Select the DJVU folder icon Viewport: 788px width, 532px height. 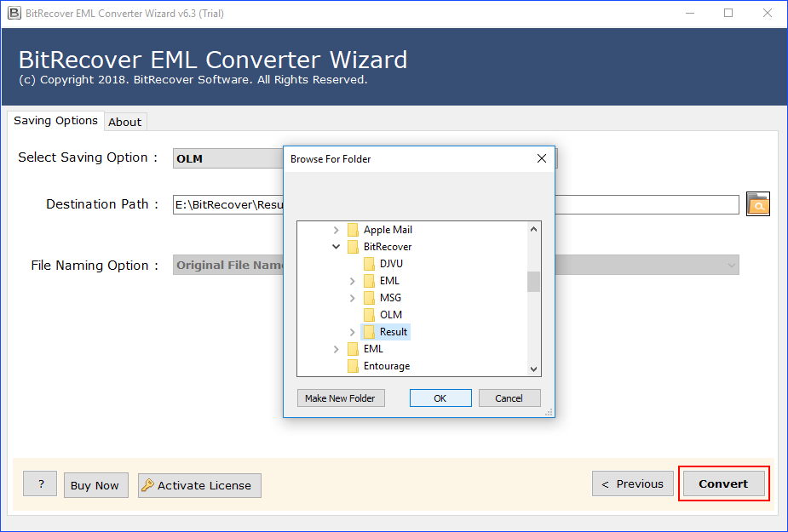point(369,264)
